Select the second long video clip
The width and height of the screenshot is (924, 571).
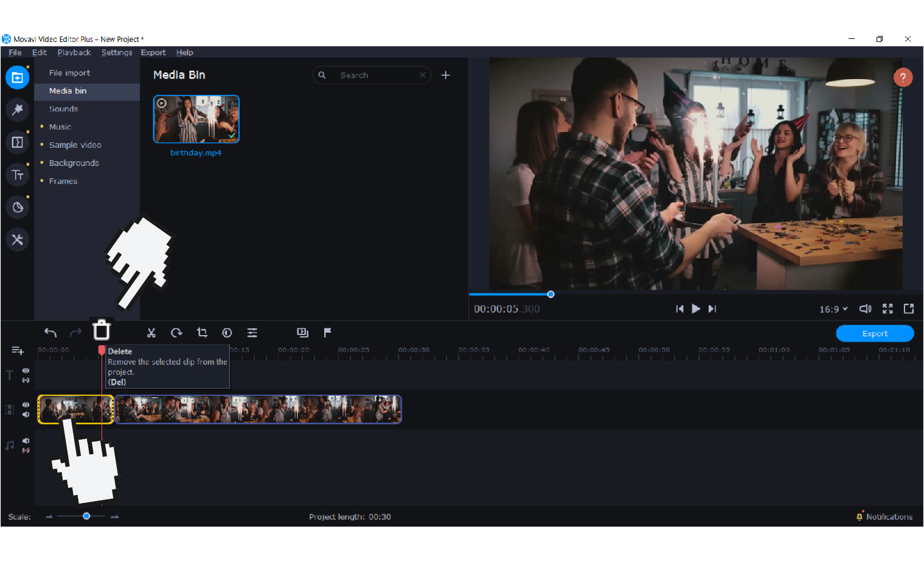[x=258, y=409]
